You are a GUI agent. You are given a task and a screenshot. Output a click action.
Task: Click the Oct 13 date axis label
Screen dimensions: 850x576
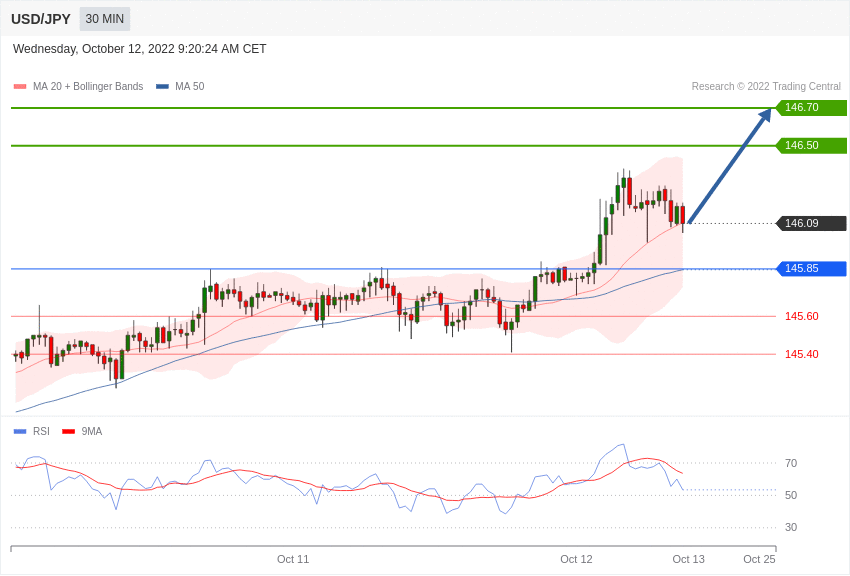[x=688, y=559]
